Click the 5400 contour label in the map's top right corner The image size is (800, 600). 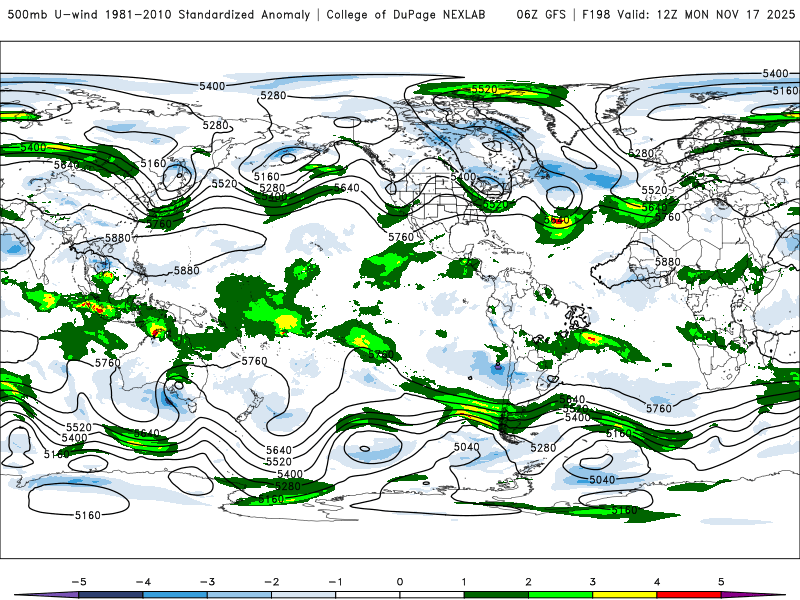(776, 73)
